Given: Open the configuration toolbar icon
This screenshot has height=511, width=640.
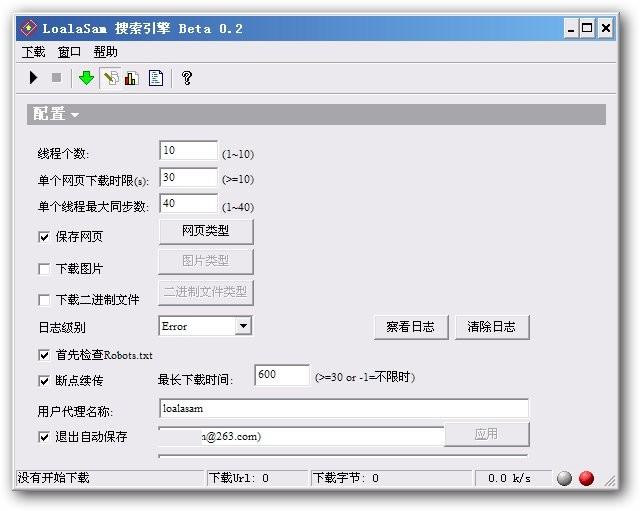Looking at the screenshot, I should tap(110, 78).
